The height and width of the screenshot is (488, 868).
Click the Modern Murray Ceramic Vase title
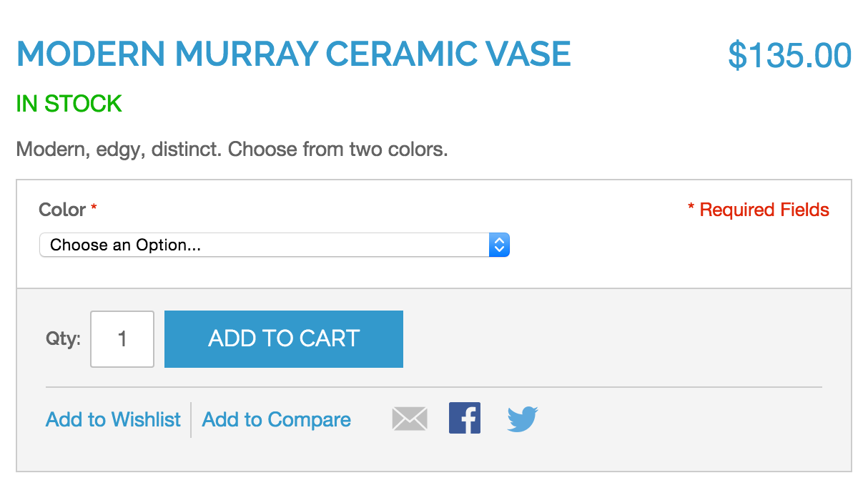[x=294, y=54]
